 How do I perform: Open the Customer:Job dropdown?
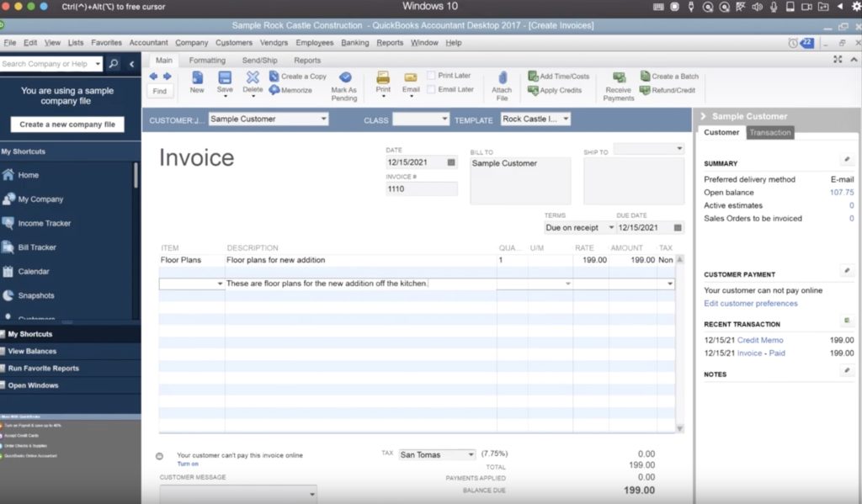click(x=323, y=119)
